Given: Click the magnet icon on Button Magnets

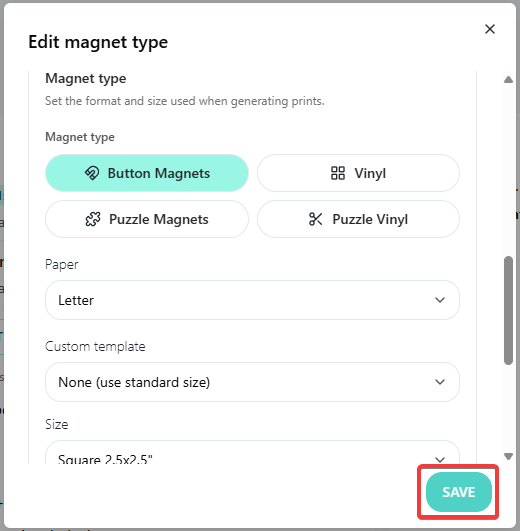Looking at the screenshot, I should (92, 173).
